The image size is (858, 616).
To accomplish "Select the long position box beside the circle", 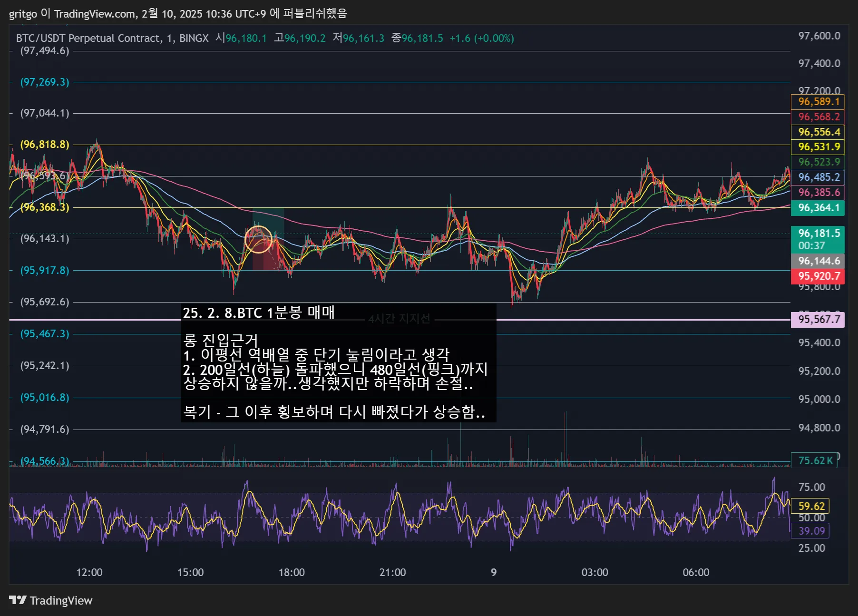I will point(268,238).
